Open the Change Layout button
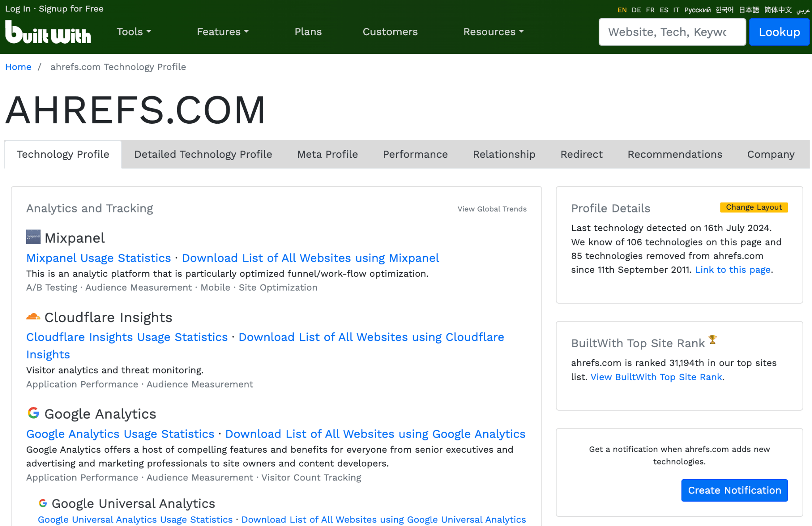The width and height of the screenshot is (812, 526). point(753,207)
